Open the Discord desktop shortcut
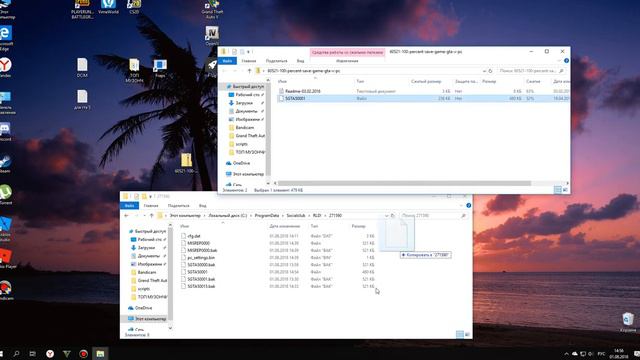 pos(5,132)
